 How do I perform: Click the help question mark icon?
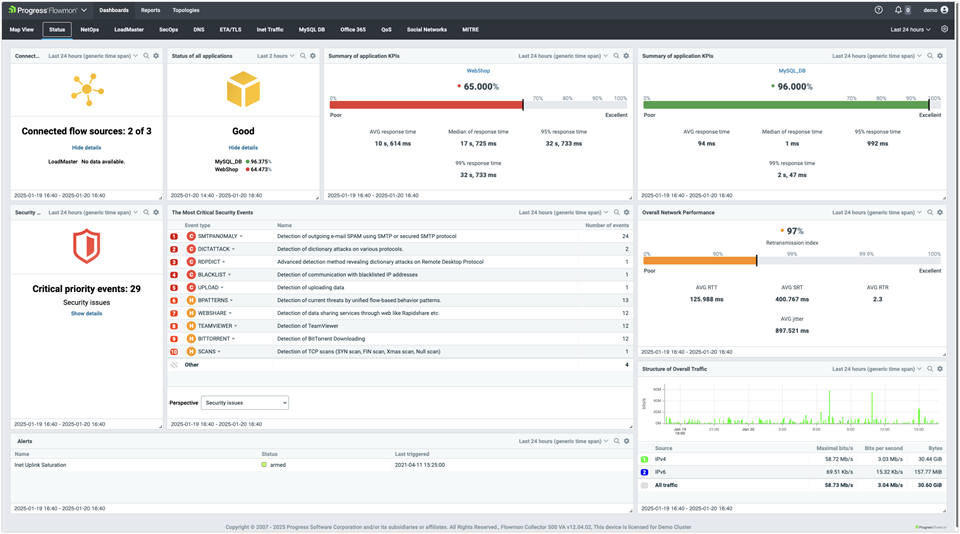878,10
